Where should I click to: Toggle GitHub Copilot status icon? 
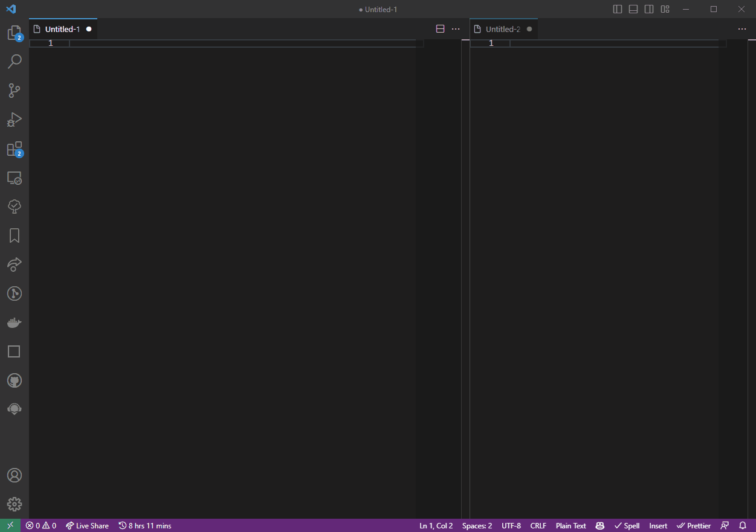[599, 525]
